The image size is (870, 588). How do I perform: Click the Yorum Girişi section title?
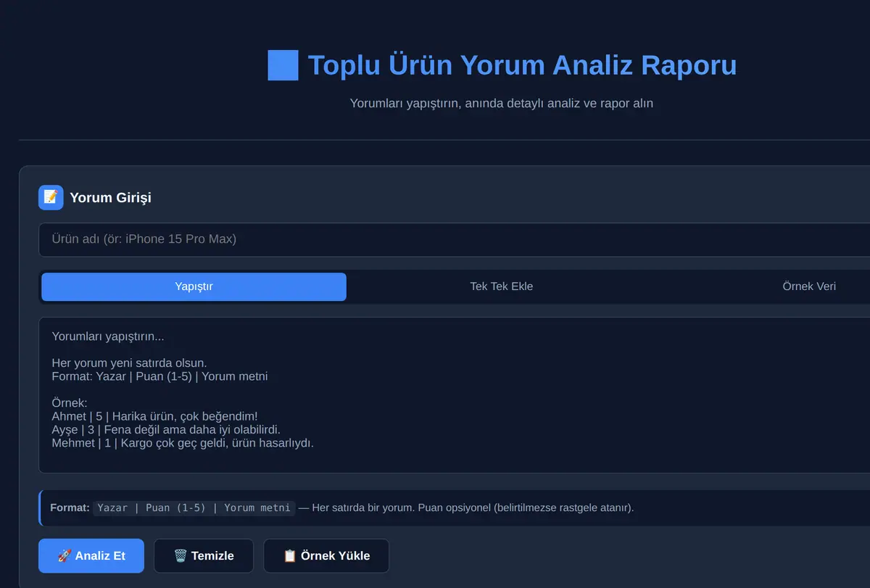tap(110, 198)
